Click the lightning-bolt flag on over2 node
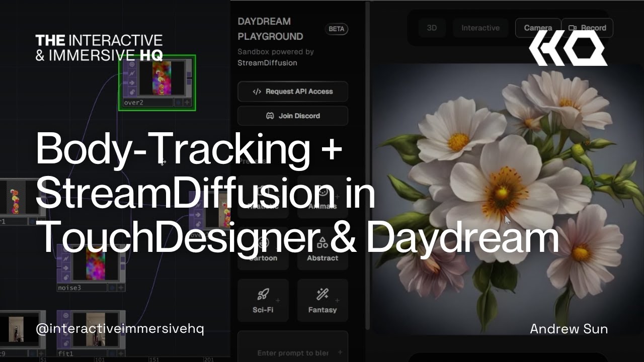Viewport: 644px width, 362px height. 132,74
